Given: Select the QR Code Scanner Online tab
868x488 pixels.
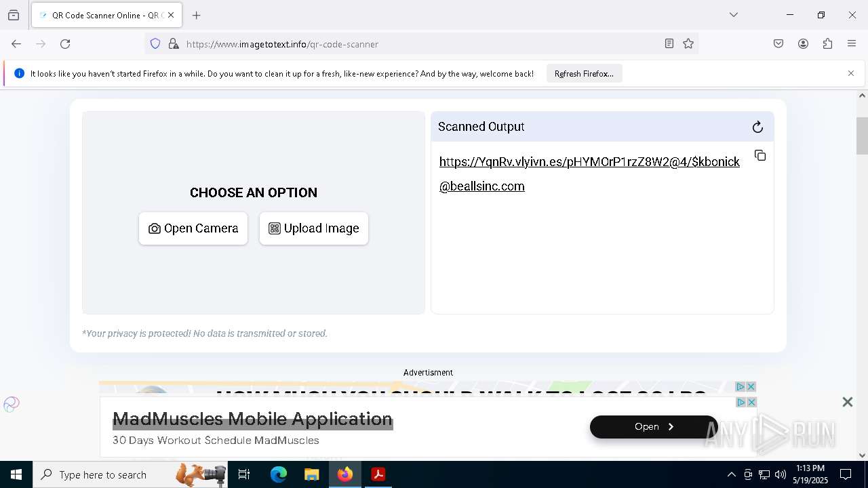Looking at the screenshot, I should tap(106, 15).
